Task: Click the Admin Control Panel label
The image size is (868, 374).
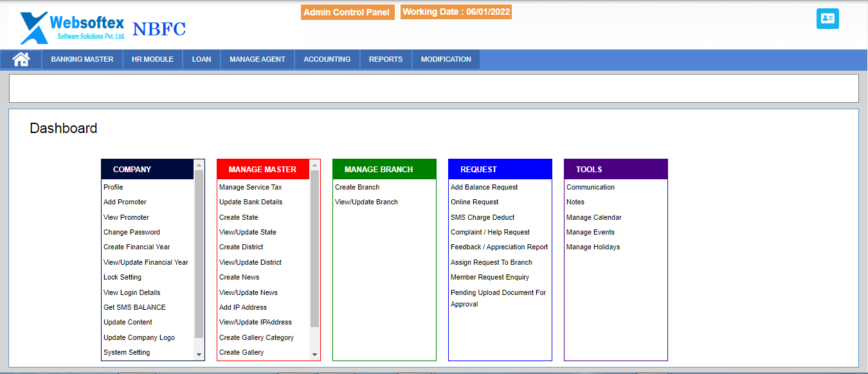Action: point(347,12)
